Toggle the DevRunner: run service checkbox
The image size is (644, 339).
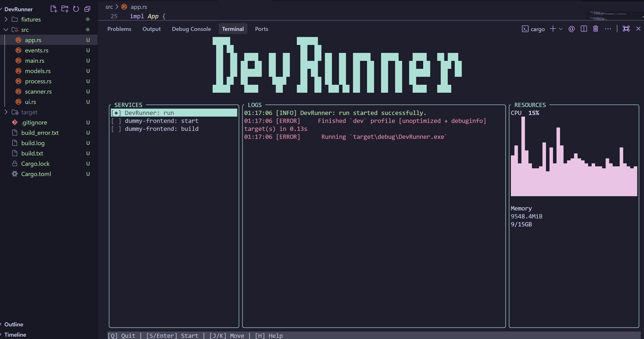[x=116, y=113]
